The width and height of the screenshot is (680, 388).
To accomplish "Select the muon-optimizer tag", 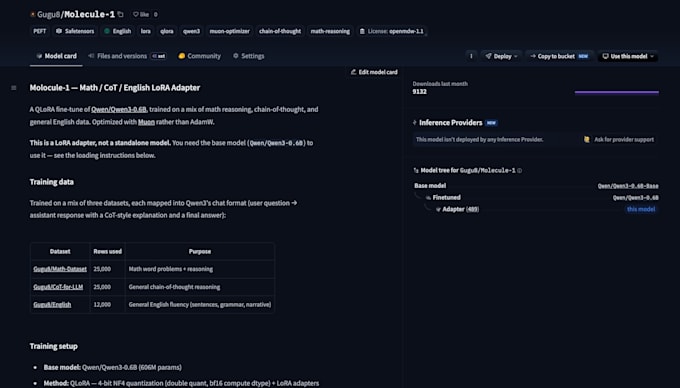I will 229,31.
